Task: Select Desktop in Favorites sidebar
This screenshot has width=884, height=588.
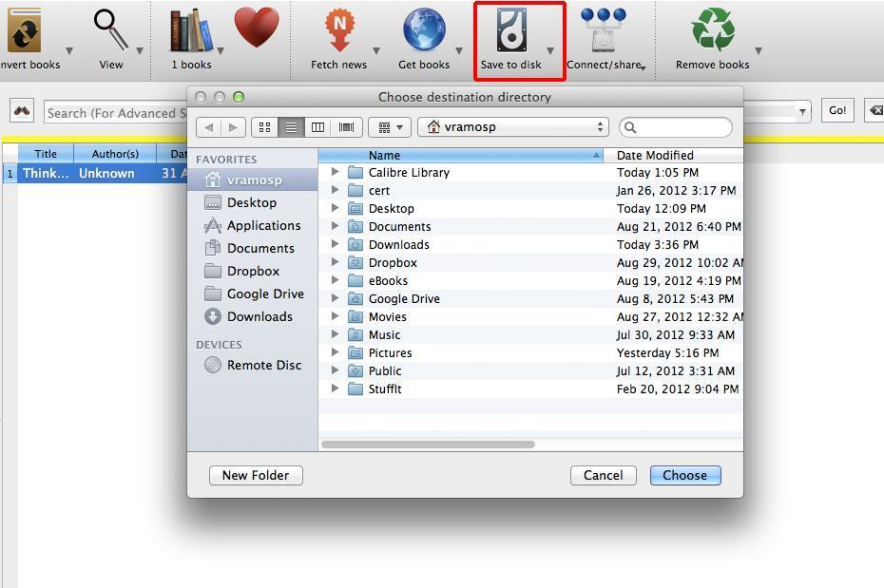Action: pos(251,202)
